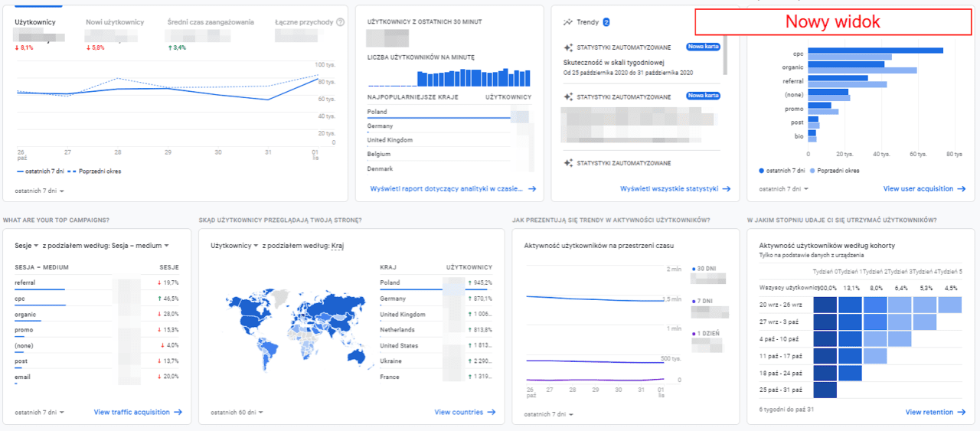This screenshot has height=431, width=980.
Task: Expand the Użytkownicy dropdown in the map card
Action: click(234, 246)
